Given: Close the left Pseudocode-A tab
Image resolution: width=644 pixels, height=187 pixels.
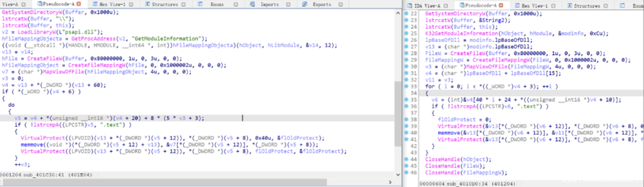Looking at the screenshot, I should tap(79, 4).
